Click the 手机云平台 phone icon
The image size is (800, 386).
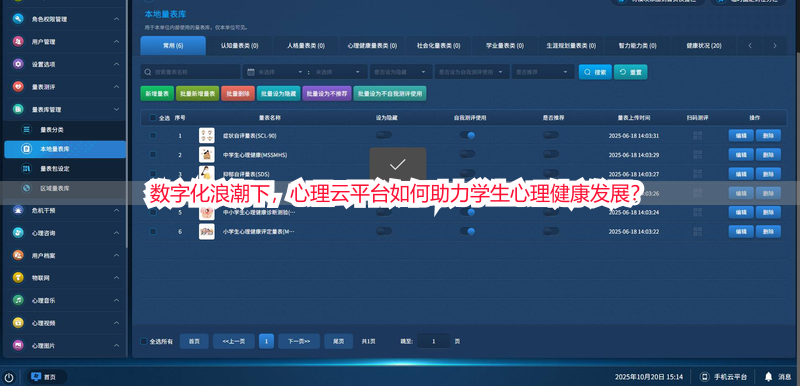tap(705, 377)
